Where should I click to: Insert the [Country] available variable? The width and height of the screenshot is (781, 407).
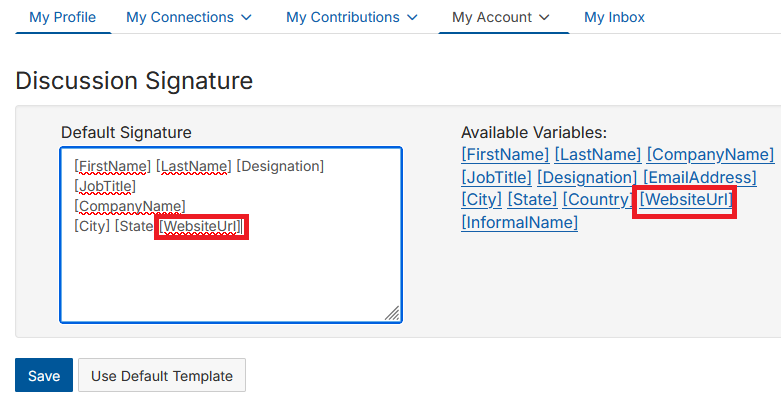tap(596, 200)
